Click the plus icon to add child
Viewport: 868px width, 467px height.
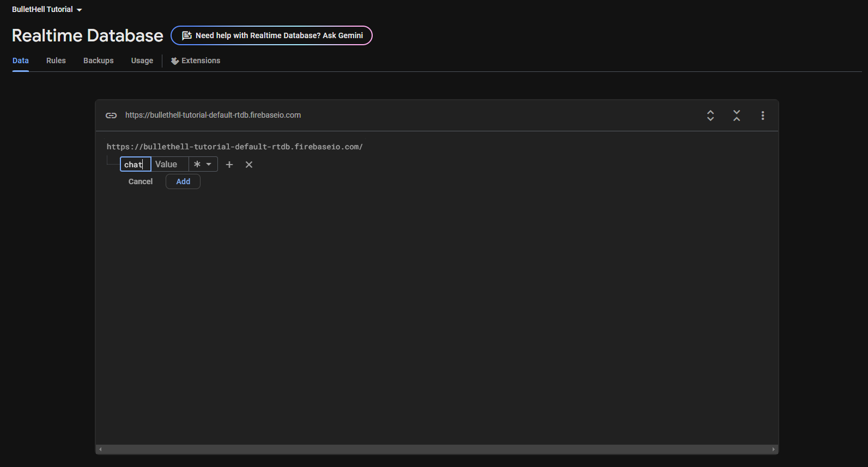pyautogui.click(x=229, y=165)
